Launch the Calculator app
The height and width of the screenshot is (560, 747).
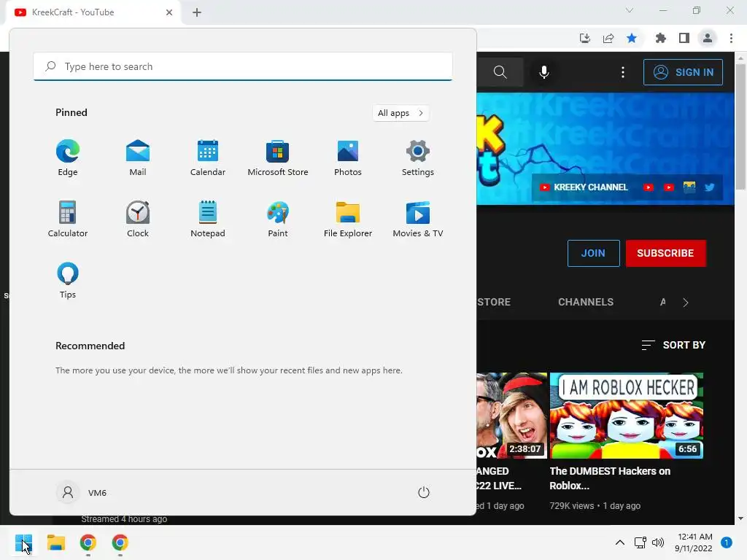pyautogui.click(x=68, y=219)
